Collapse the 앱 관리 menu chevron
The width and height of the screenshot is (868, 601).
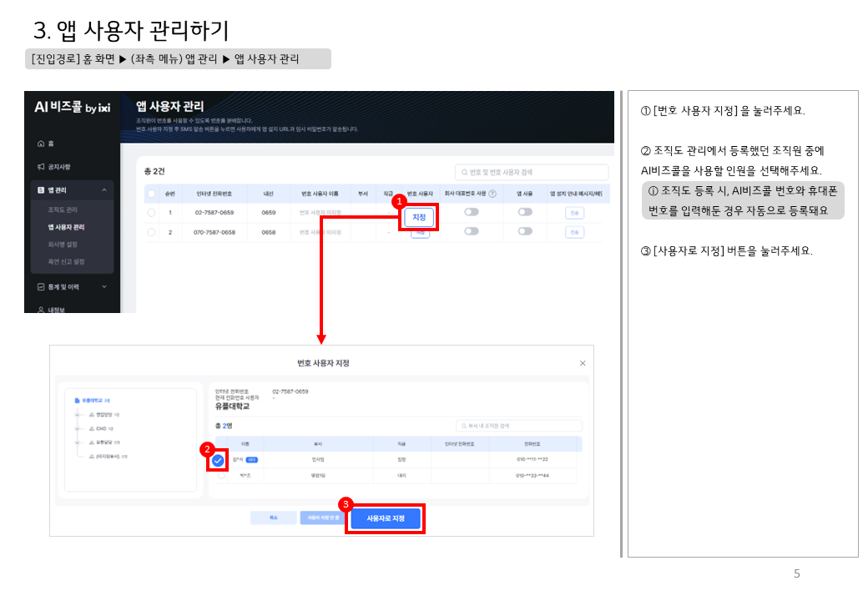tap(104, 190)
